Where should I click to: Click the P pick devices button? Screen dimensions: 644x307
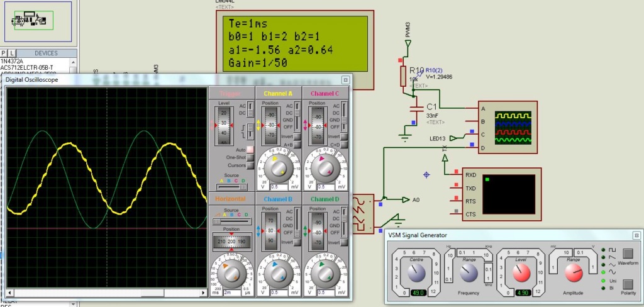coord(4,53)
